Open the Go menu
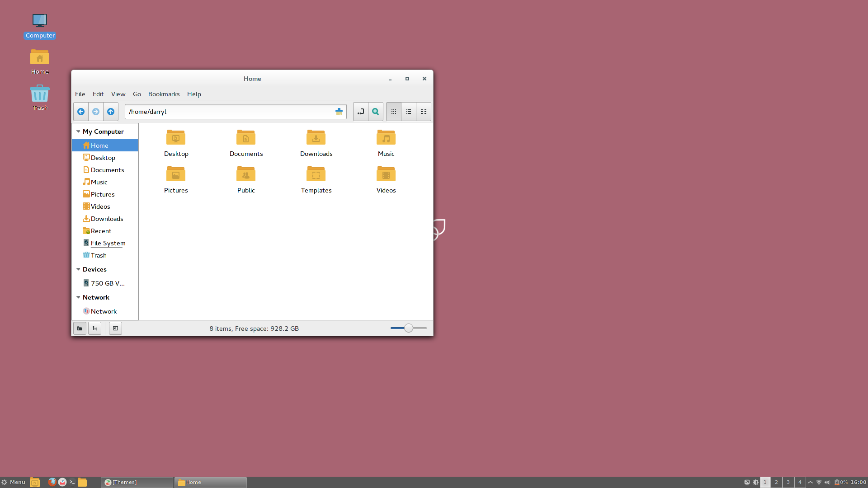The image size is (868, 488). tap(137, 94)
